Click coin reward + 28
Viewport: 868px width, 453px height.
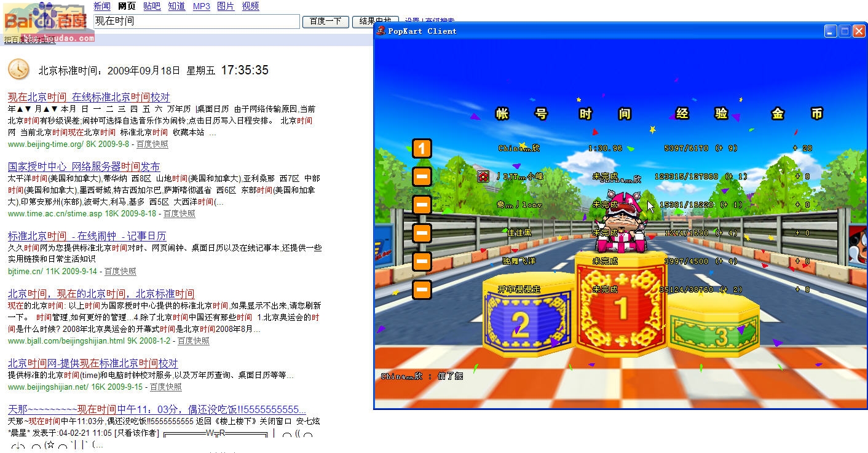click(x=802, y=148)
